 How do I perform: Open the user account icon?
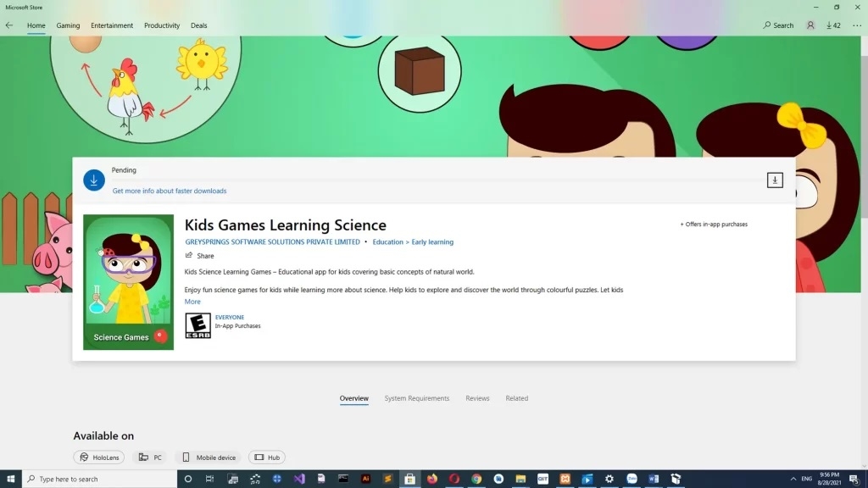810,25
